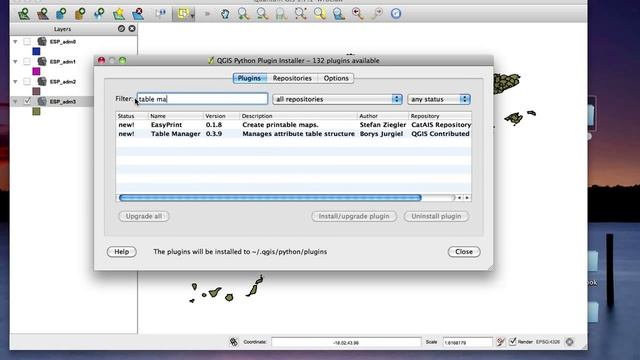Click the magenta ESP_adm1 symbol swatch
The height and width of the screenshot is (360, 640).
36,71
